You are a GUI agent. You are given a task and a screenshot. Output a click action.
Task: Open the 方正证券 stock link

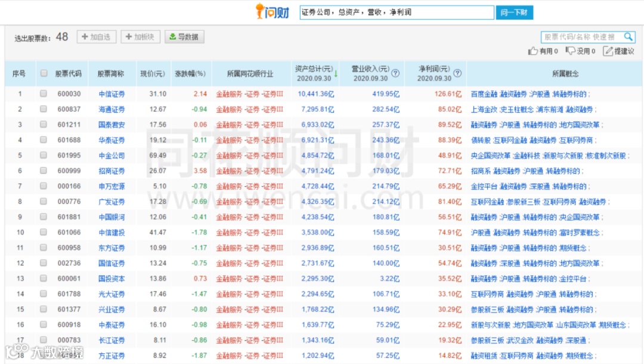coord(112,356)
